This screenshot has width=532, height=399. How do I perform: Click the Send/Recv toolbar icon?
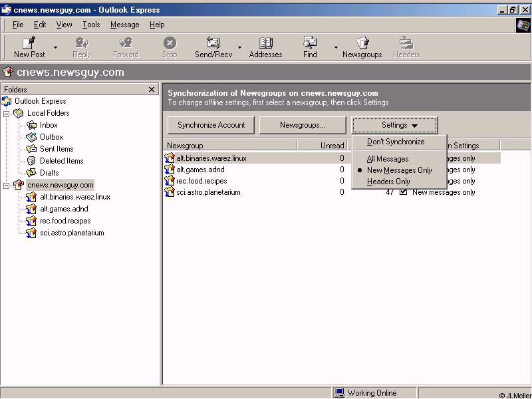click(213, 43)
